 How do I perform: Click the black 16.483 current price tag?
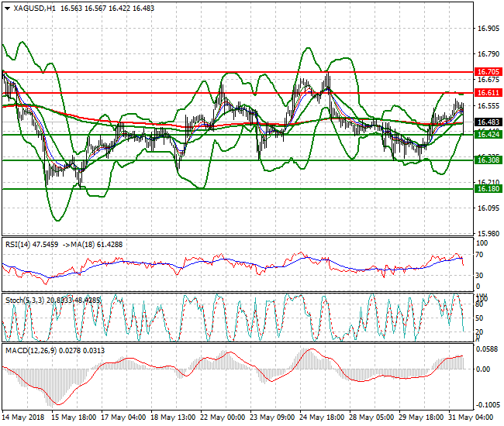487,122
